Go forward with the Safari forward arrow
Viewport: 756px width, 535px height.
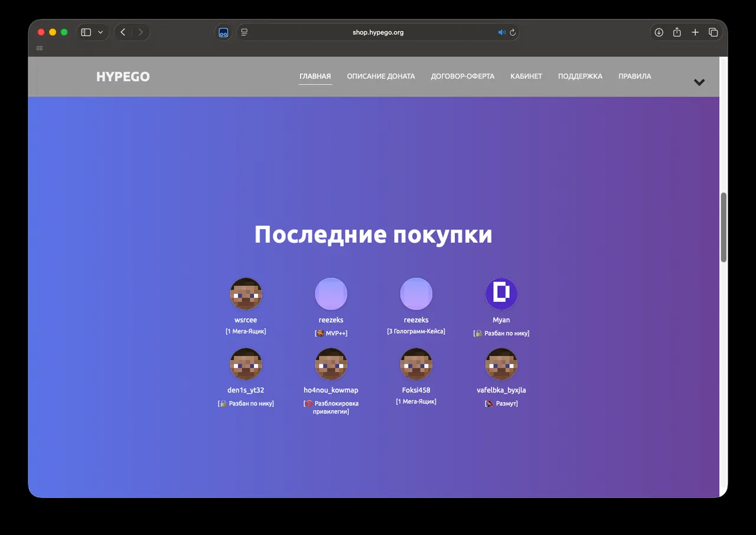coord(141,33)
